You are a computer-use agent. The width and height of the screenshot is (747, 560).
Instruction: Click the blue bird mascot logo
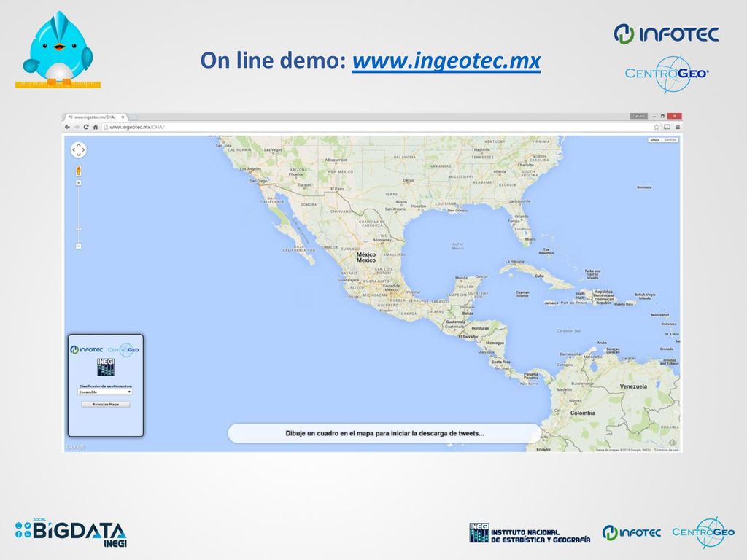coord(58,50)
